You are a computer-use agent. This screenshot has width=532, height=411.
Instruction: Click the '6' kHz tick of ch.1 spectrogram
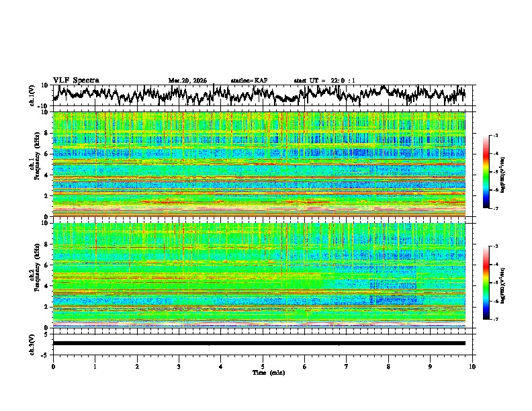click(x=47, y=154)
